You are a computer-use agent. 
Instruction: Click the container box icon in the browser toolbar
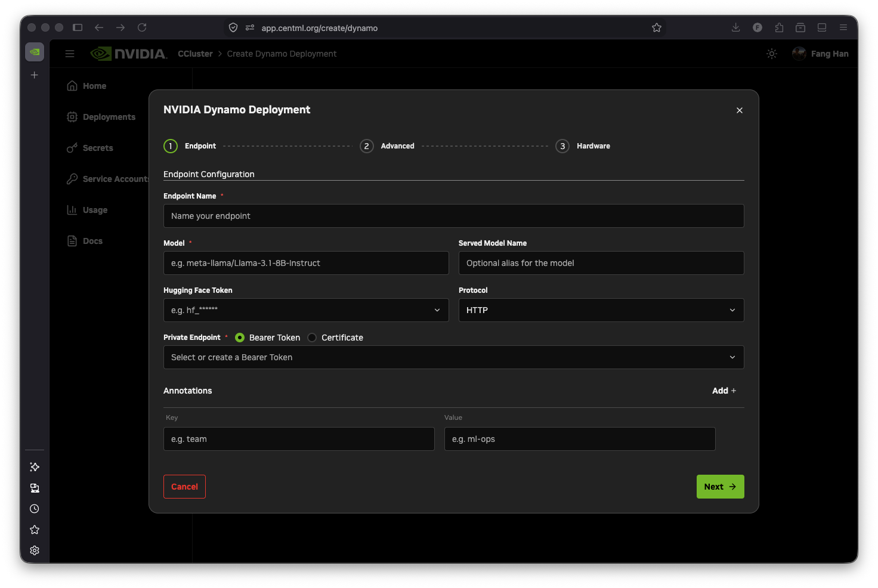800,27
